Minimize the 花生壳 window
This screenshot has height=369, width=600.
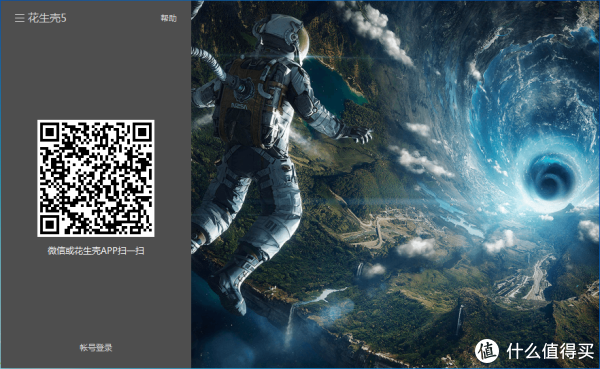559,18
